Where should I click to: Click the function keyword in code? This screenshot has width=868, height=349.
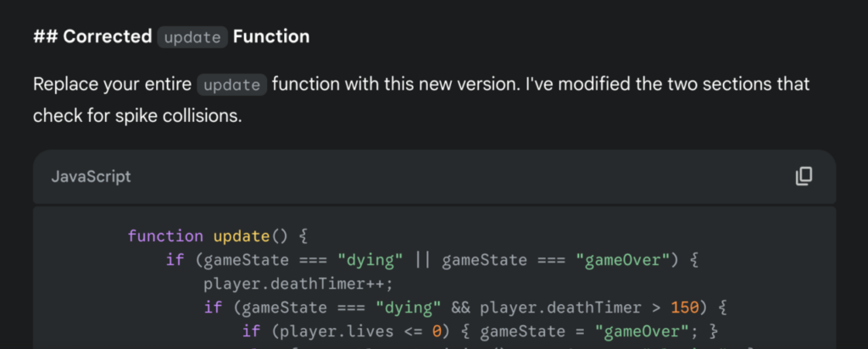pyautogui.click(x=165, y=236)
